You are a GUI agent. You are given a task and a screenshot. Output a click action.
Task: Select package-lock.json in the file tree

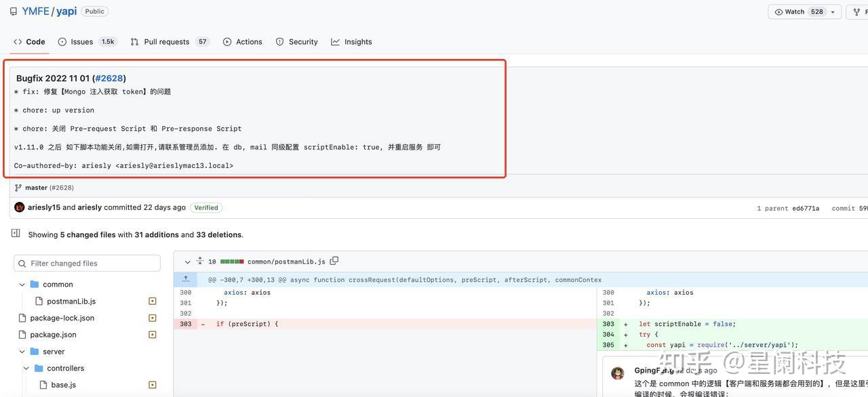pyautogui.click(x=62, y=318)
